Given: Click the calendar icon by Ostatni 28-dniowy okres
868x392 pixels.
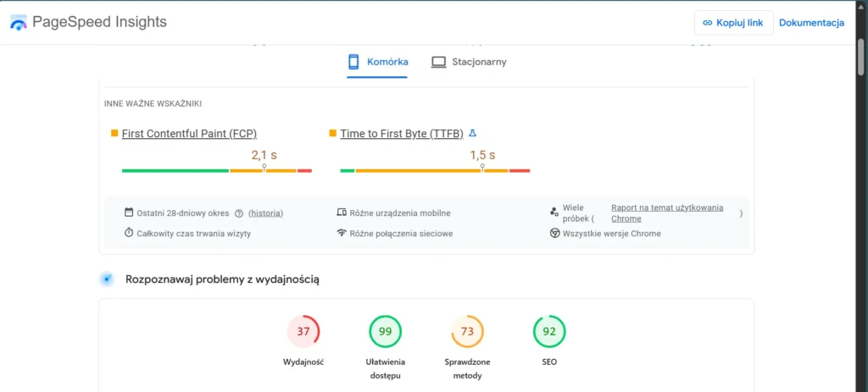Looking at the screenshot, I should coord(129,213).
